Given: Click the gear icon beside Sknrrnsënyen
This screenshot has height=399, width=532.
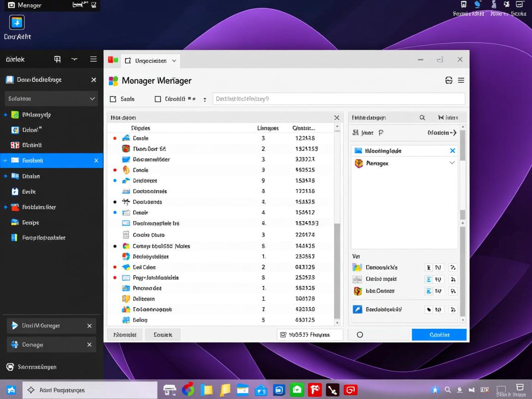Looking at the screenshot, I should tap(10, 367).
